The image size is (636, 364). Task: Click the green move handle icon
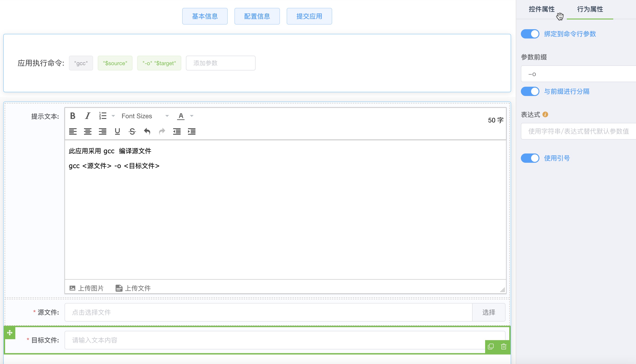pos(10,333)
